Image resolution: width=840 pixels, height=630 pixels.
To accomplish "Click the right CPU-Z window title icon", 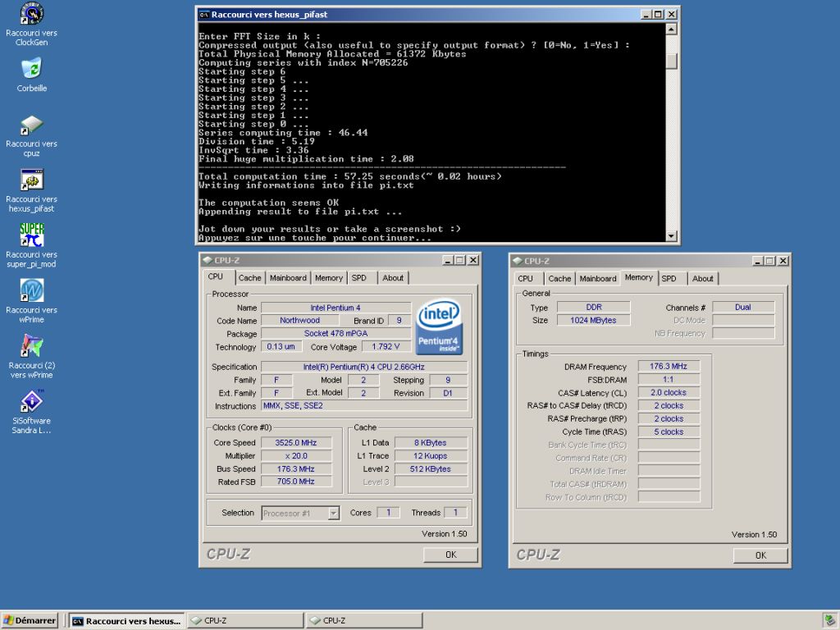I will coord(518,261).
